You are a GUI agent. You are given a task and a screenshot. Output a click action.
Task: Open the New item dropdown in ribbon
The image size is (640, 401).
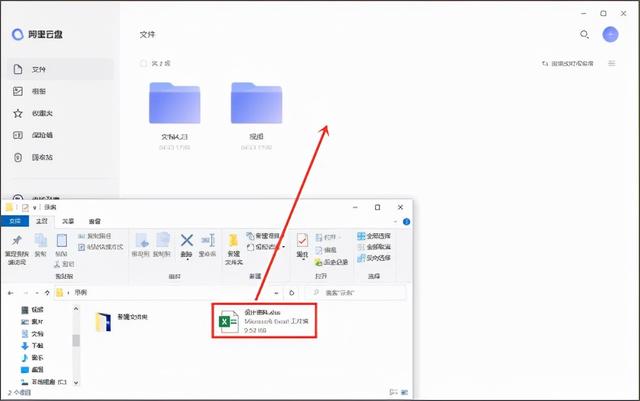(x=264, y=236)
